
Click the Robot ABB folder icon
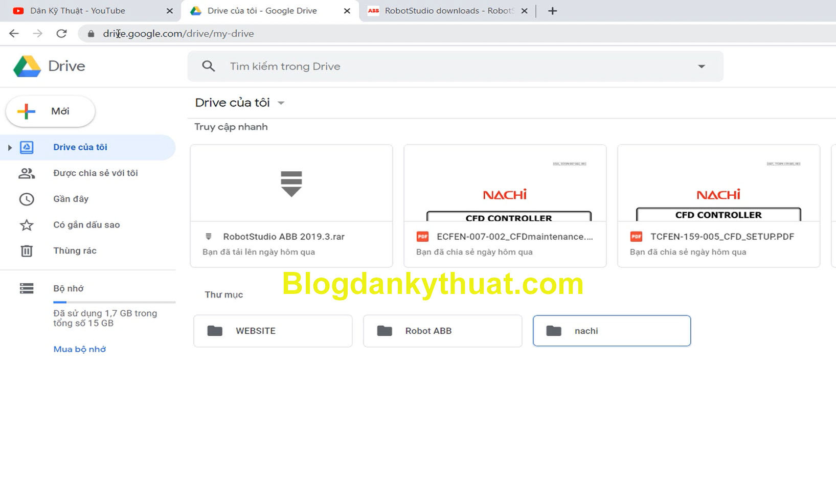(x=385, y=331)
